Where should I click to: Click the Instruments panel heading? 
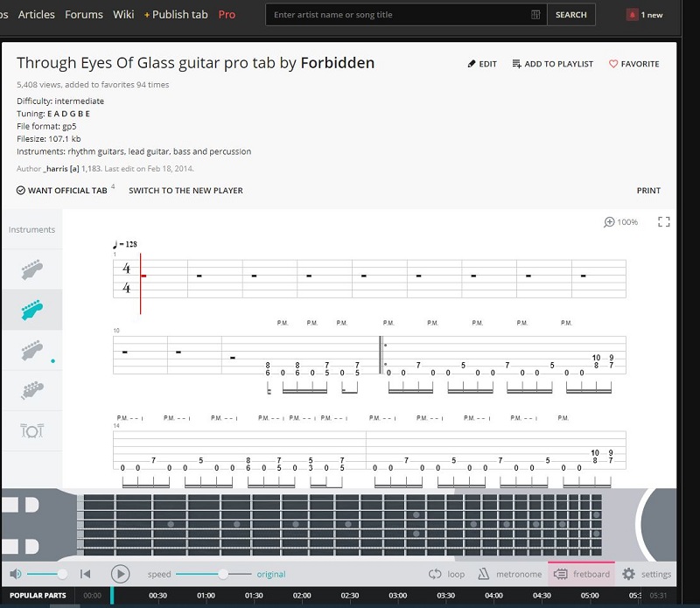click(x=31, y=229)
